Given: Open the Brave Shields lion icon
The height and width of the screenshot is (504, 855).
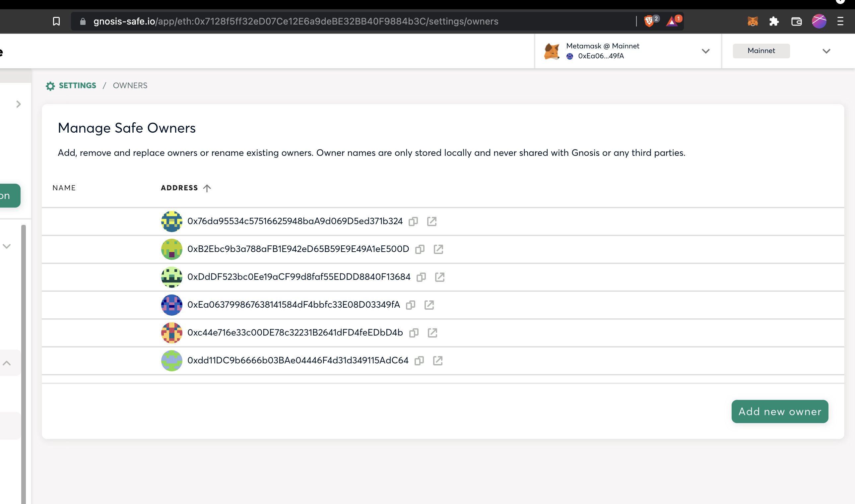Looking at the screenshot, I should pyautogui.click(x=649, y=22).
